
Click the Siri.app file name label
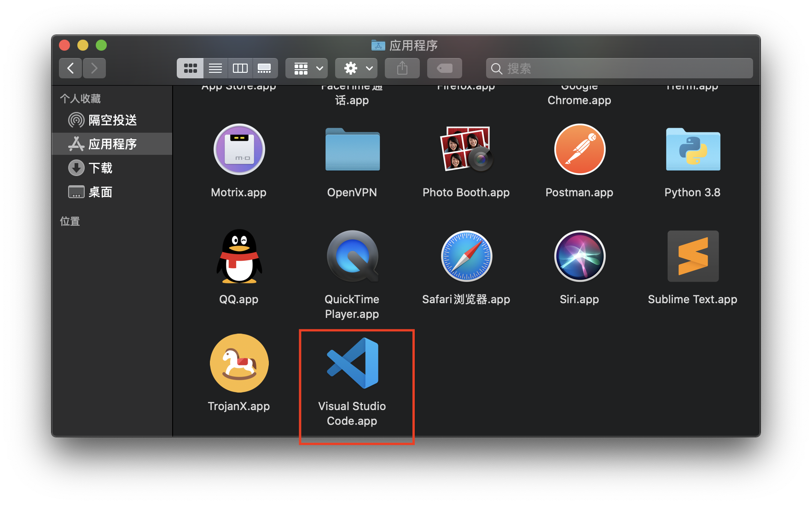[579, 299]
